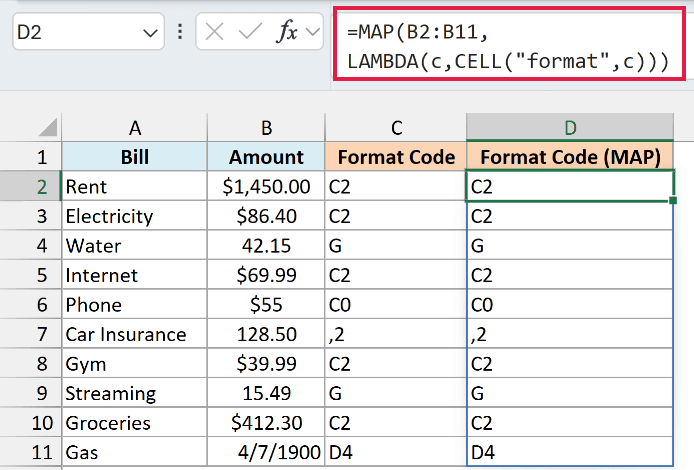Click the 42.15 amount cell
The height and width of the screenshot is (470, 694).
pyautogui.click(x=266, y=245)
